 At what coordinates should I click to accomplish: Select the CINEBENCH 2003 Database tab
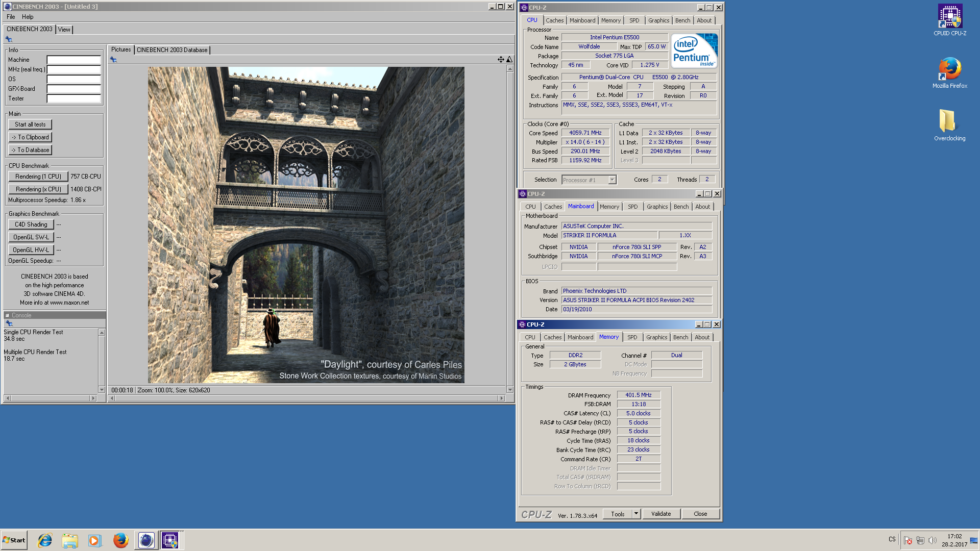172,50
